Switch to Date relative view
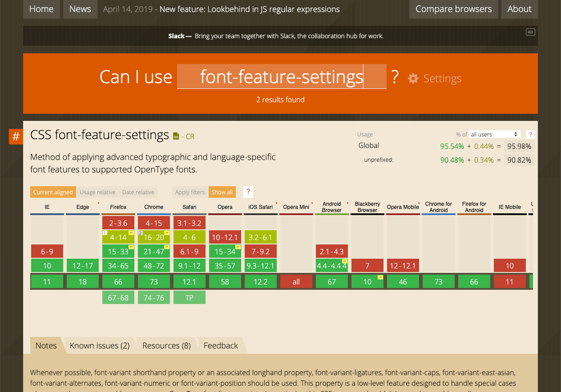561x392 pixels. point(138,192)
